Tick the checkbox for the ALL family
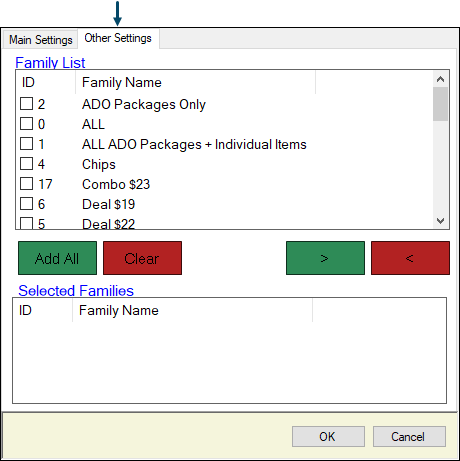 pos(27,124)
